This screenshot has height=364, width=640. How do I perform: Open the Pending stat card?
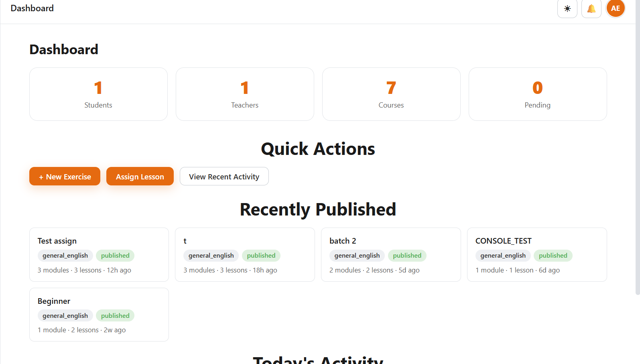pos(538,94)
